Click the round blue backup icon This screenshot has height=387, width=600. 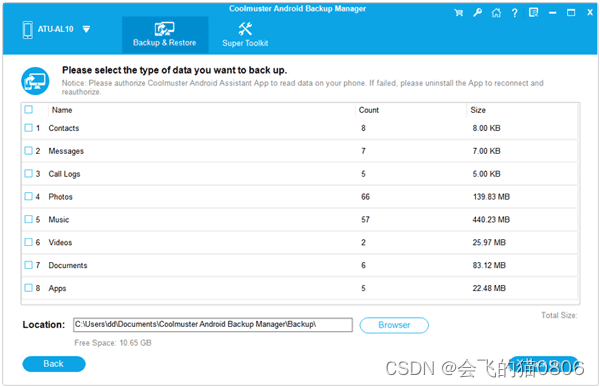35,81
